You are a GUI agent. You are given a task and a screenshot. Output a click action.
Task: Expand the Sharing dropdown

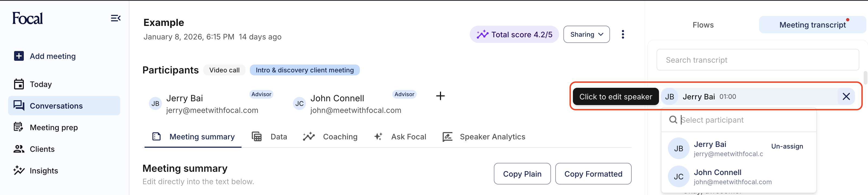(586, 34)
